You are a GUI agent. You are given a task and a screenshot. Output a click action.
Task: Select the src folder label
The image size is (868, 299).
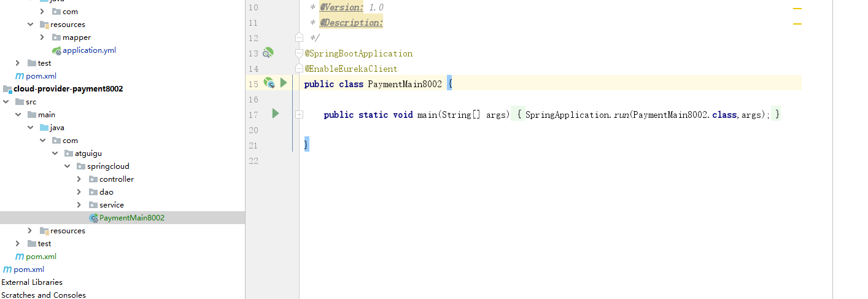pos(31,102)
